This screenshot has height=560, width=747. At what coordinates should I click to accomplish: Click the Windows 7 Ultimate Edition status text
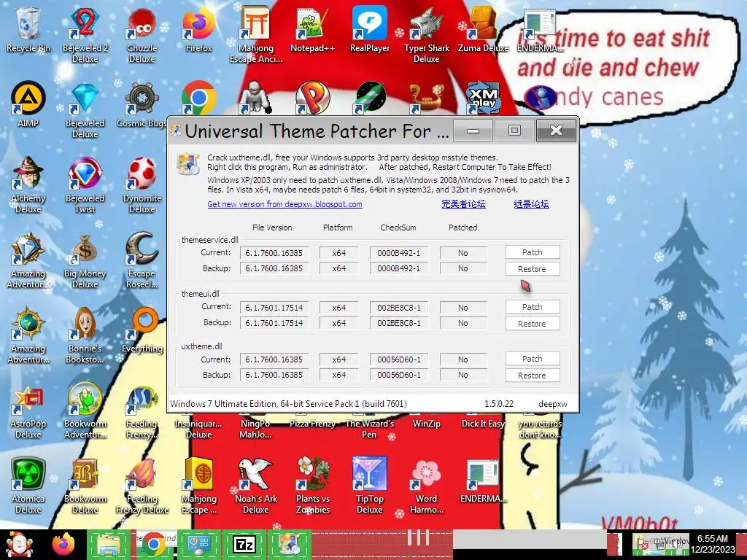click(288, 404)
